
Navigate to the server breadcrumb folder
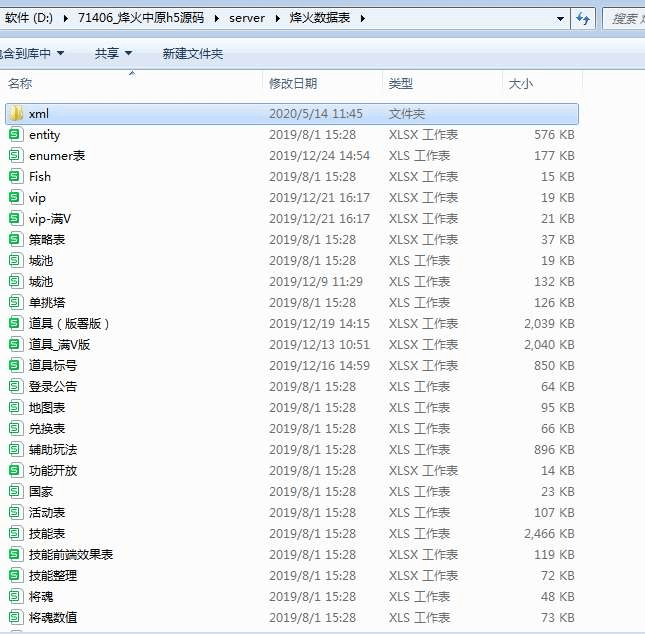pos(247,19)
